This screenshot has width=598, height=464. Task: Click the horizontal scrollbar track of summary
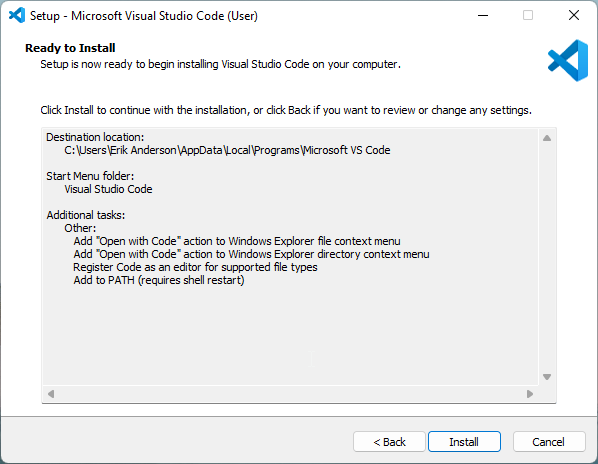pyautogui.click(x=290, y=393)
